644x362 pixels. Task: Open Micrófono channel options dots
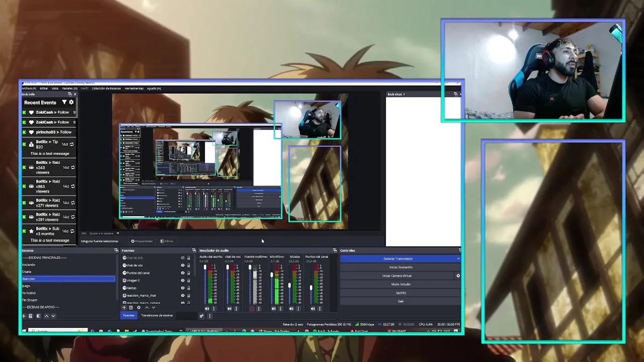tap(280, 309)
